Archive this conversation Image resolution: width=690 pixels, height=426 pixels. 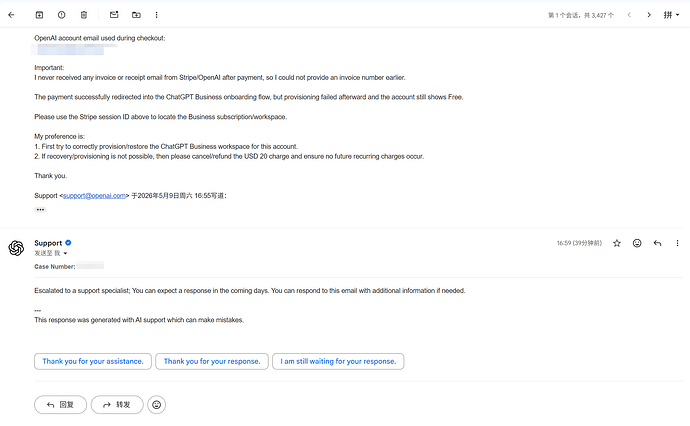coord(39,15)
